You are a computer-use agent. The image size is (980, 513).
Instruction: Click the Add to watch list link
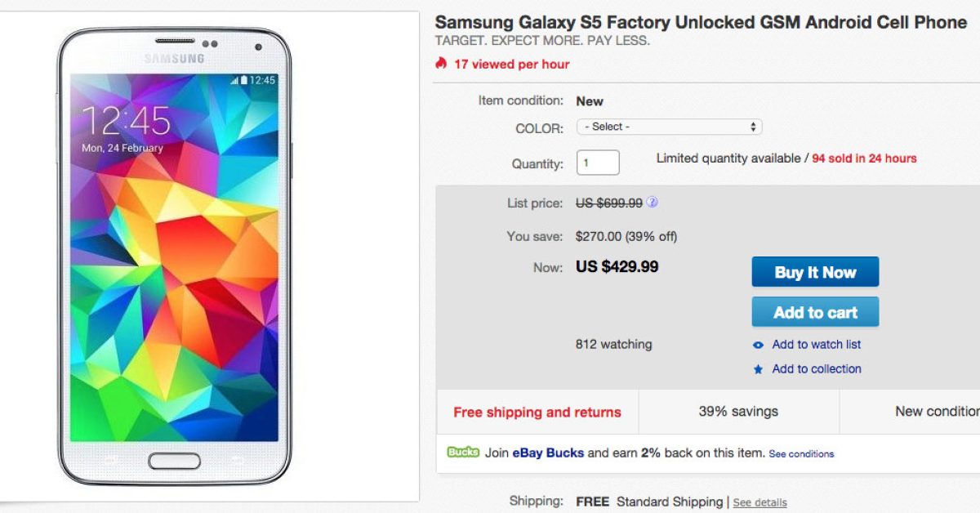point(816,345)
